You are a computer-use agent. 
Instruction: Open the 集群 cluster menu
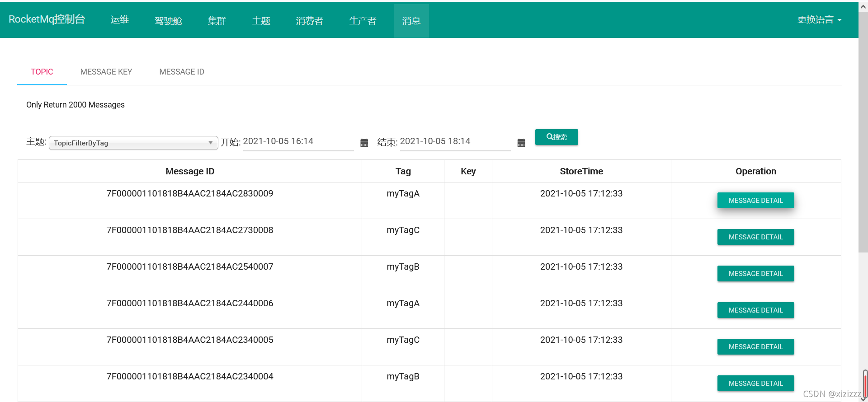tap(217, 21)
